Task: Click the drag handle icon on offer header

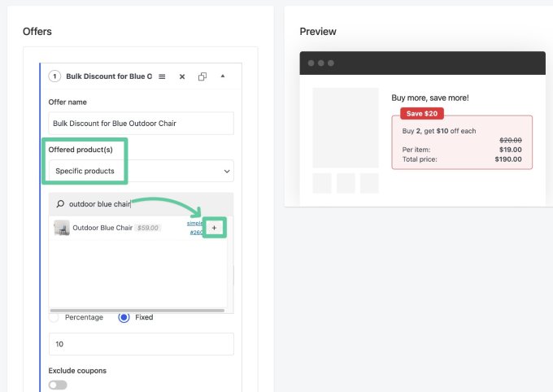Action: 162,76
